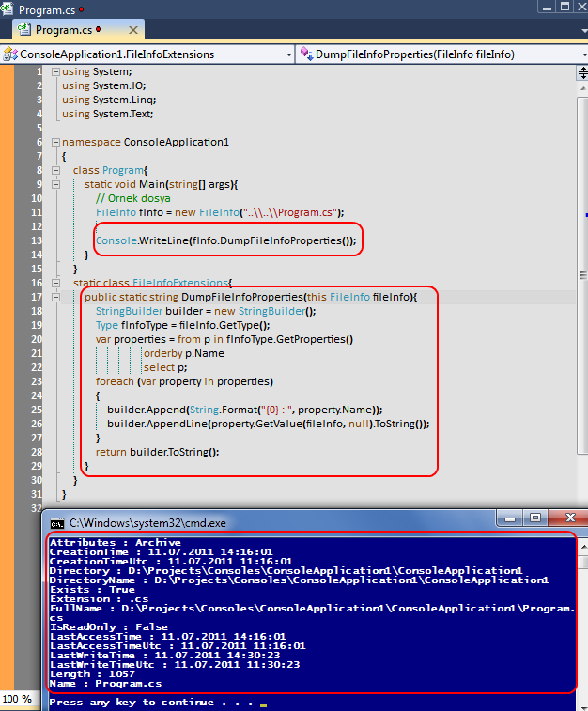Click the method icon beside DumpFileInfoProperties
Screen dimensions: 588x711
[306, 54]
